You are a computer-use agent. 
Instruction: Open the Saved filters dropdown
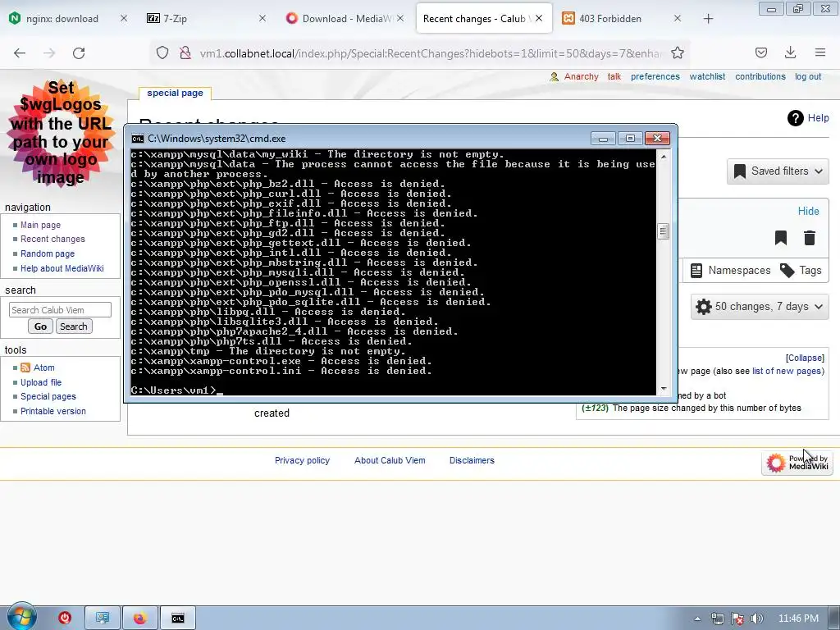coord(778,171)
